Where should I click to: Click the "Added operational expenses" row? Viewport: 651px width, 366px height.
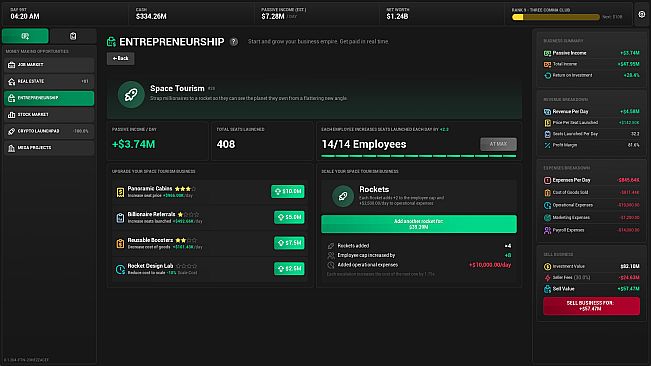point(419,265)
